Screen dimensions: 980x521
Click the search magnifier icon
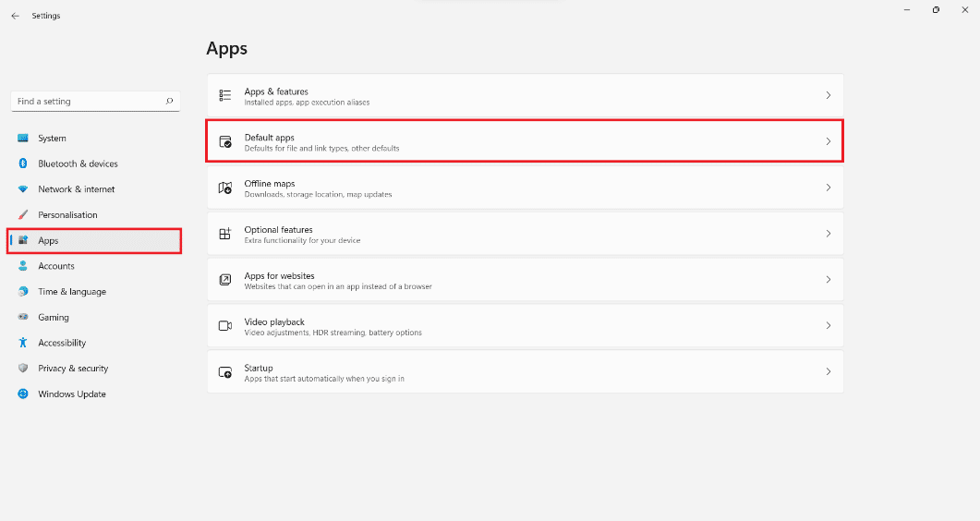click(x=169, y=102)
